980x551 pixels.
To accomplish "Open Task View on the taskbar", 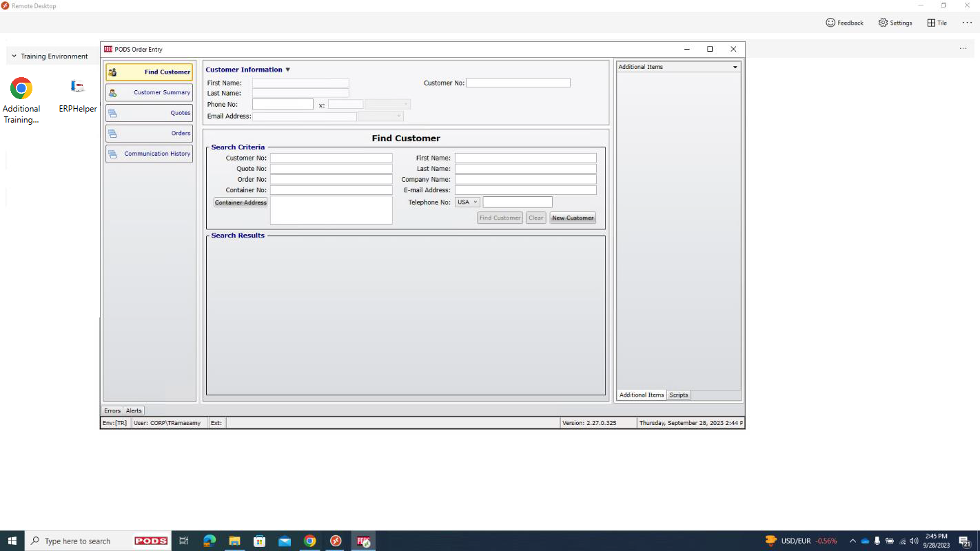I will (x=183, y=541).
